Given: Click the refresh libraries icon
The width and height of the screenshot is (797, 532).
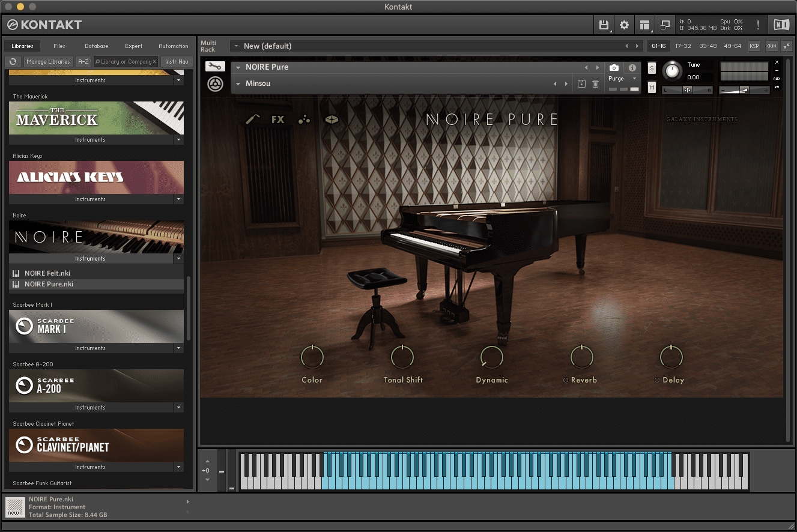Looking at the screenshot, I should 13,62.
